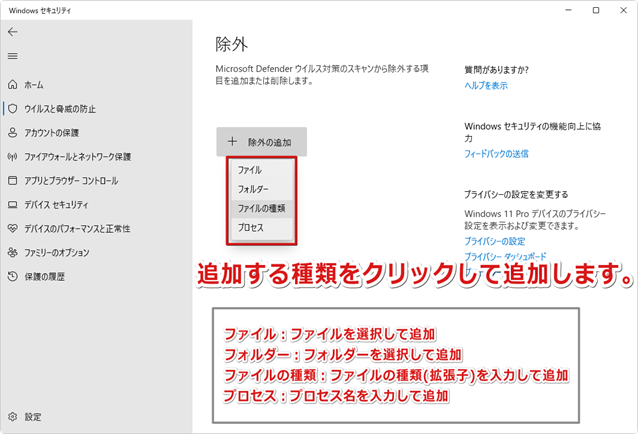Click the device security laptop icon

pos(13,205)
